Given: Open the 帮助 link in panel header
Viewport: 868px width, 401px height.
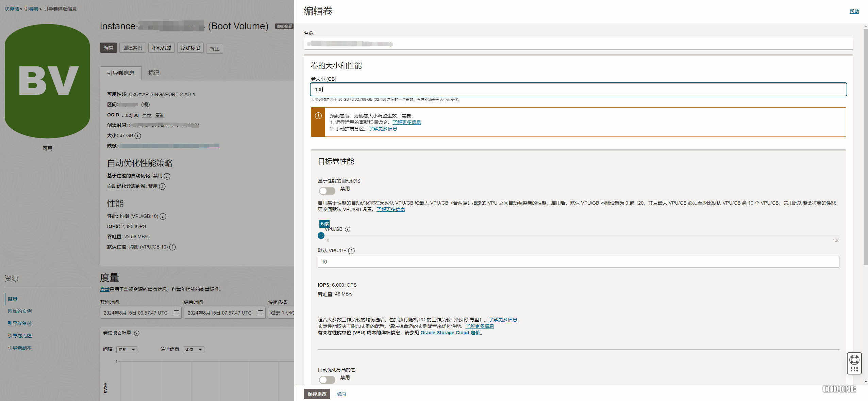Looking at the screenshot, I should click(x=854, y=11).
